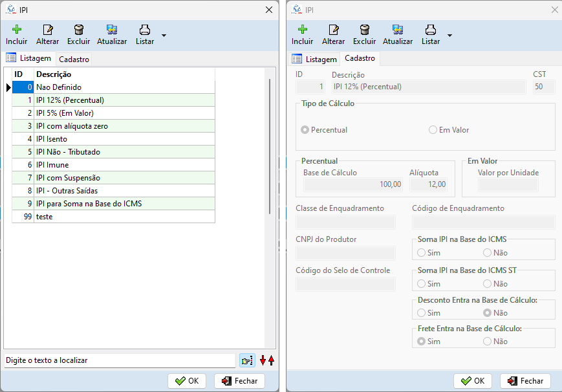This screenshot has height=392, width=562.
Task: Click OK button in left IPI window
Action: pyautogui.click(x=187, y=381)
